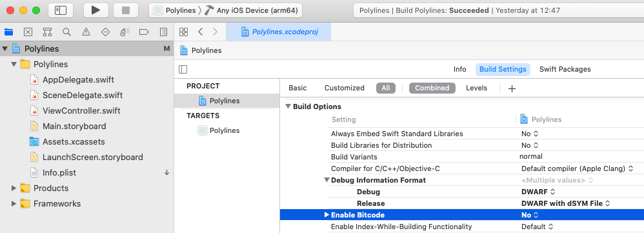The image size is (644, 233).
Task: Open Debug DWARF value dropdown
Action: [538, 192]
